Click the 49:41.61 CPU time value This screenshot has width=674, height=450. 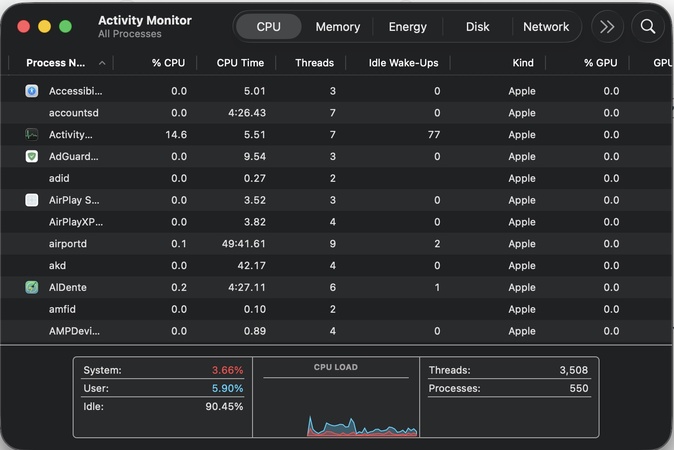tap(243, 244)
